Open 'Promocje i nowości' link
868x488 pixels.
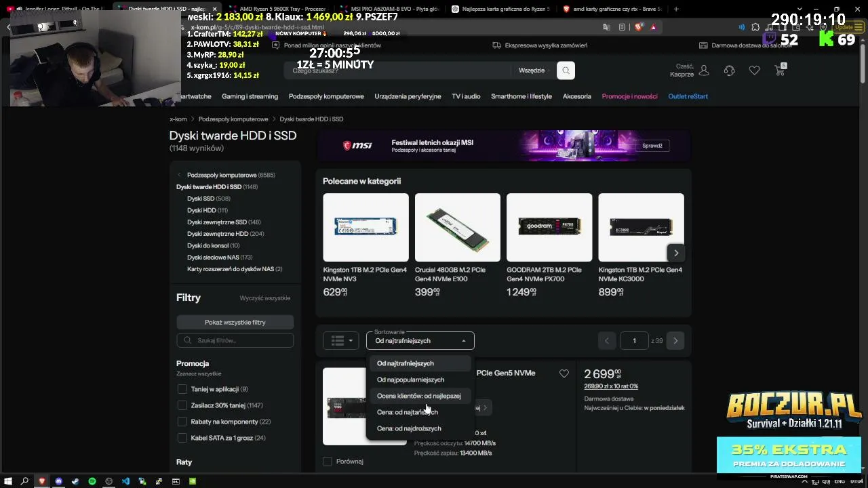(630, 96)
